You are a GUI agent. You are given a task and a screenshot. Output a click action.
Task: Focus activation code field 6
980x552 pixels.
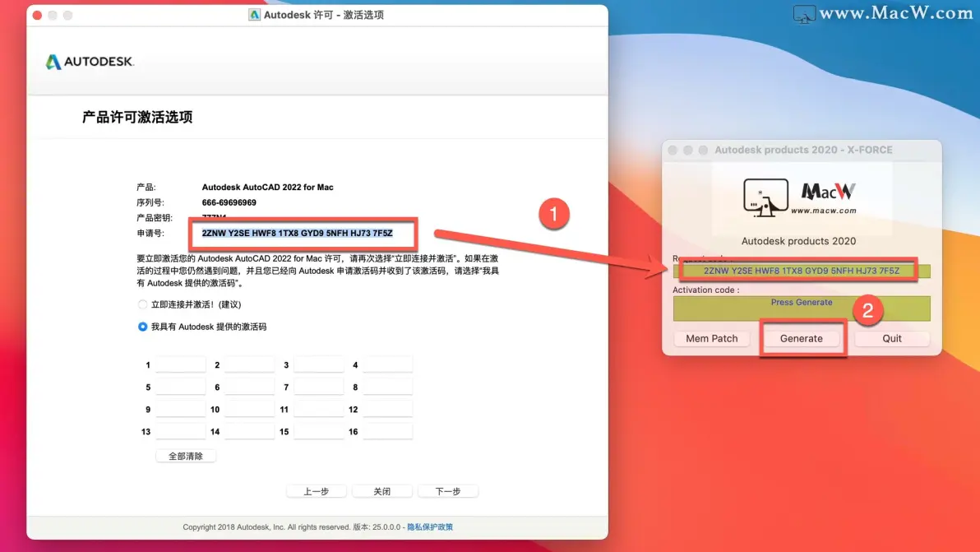click(x=249, y=387)
